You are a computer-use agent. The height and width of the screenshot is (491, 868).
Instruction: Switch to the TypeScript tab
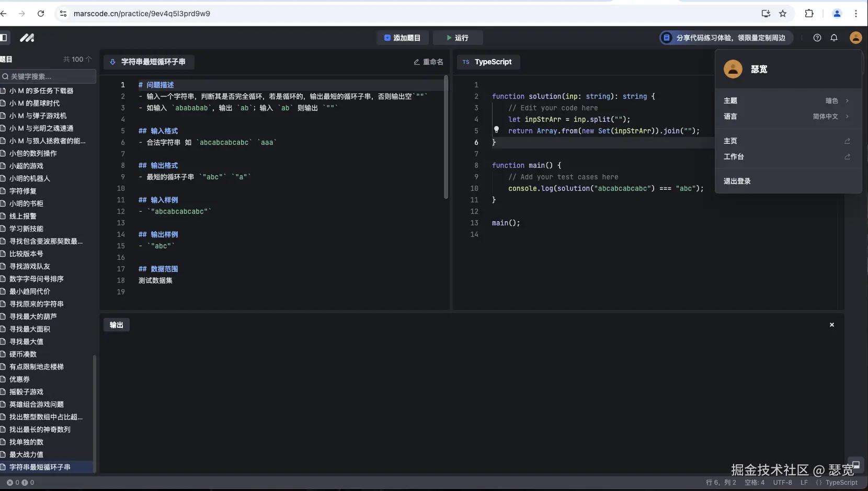point(488,62)
